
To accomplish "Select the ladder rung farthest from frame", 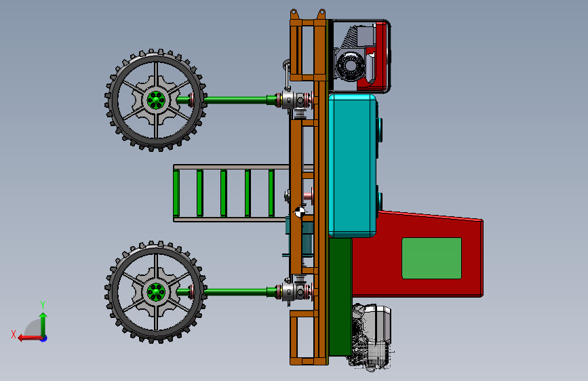I will [x=176, y=193].
